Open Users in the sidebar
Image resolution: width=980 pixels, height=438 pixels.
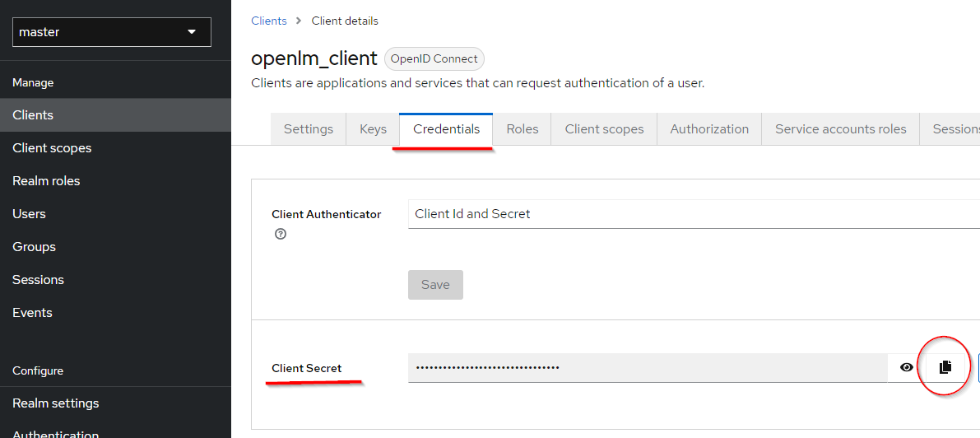coord(29,214)
